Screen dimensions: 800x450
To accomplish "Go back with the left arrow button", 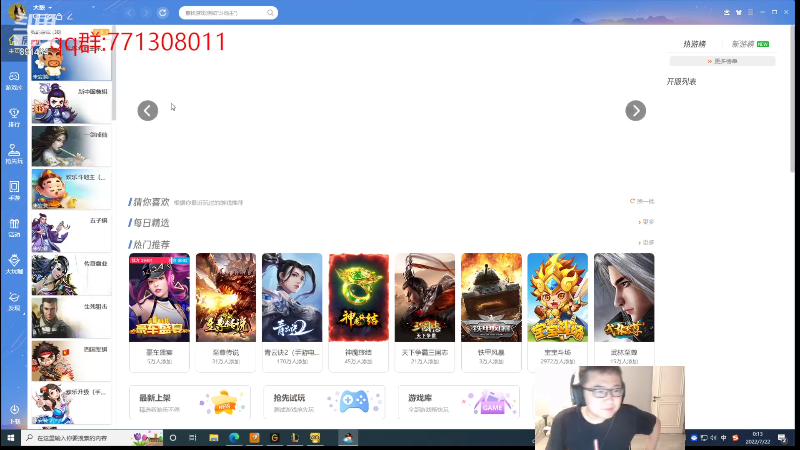I will (x=129, y=13).
